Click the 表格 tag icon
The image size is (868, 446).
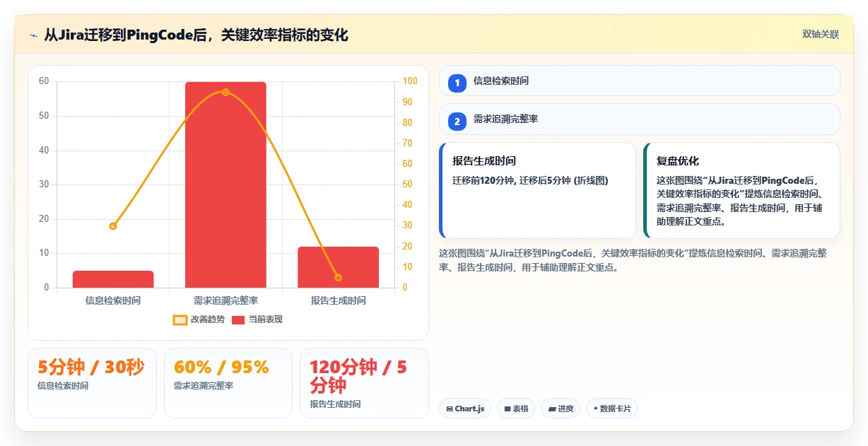tap(507, 409)
